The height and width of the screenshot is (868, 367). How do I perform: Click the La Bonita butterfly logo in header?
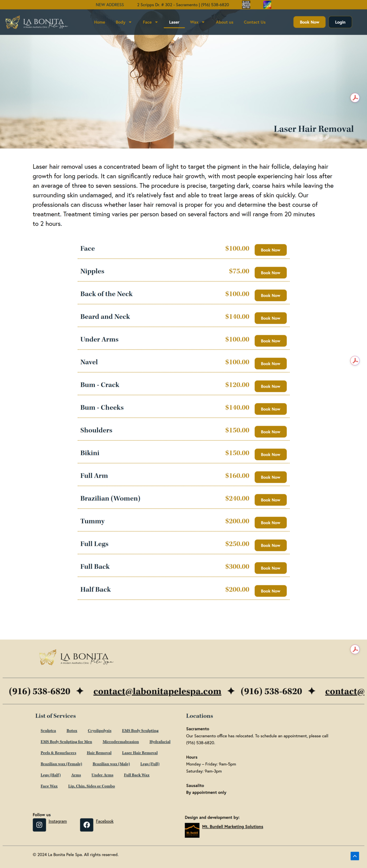click(37, 22)
